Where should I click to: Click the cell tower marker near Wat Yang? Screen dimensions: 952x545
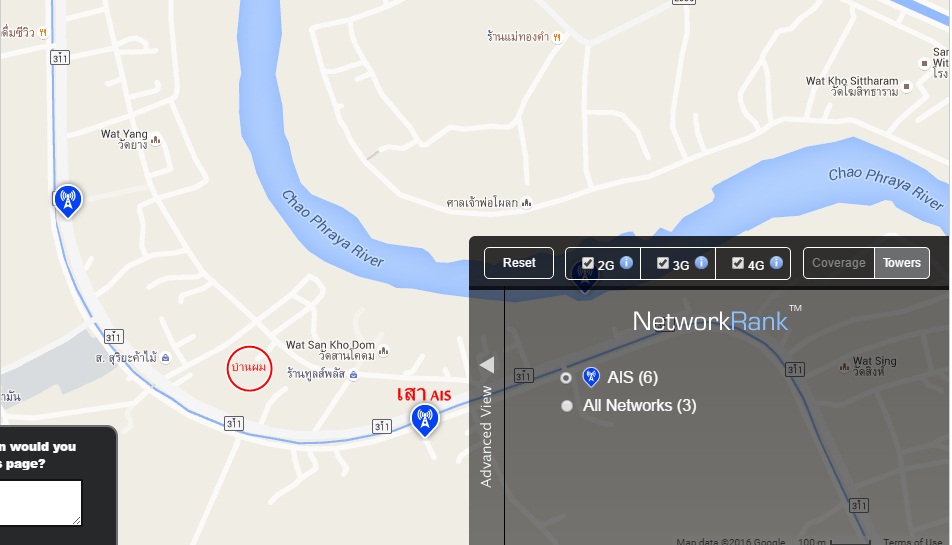(x=68, y=200)
